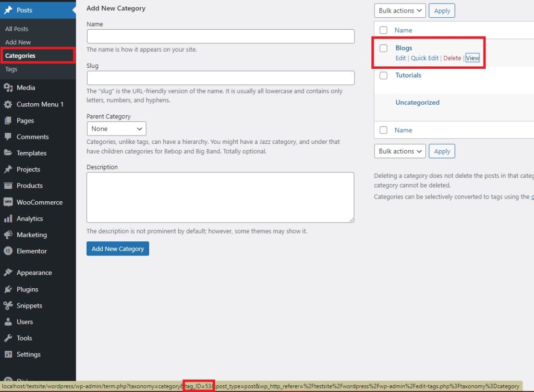This screenshot has width=534, height=392.
Task: Click the Templates folder icon
Action: coord(8,153)
